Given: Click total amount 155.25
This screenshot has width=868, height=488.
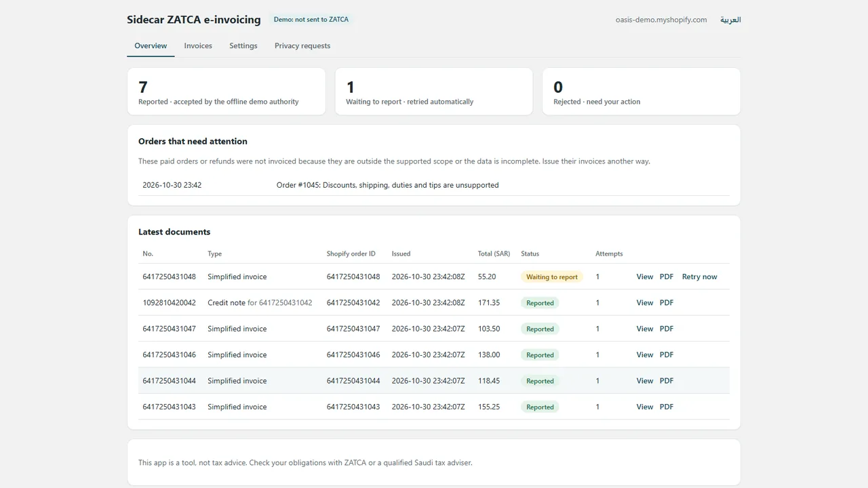Looking at the screenshot, I should pyautogui.click(x=489, y=407).
